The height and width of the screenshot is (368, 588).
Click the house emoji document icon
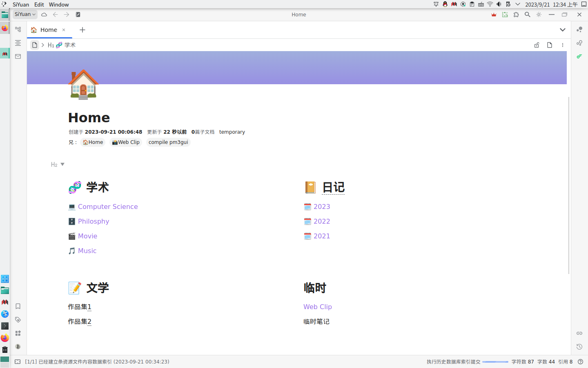83,84
